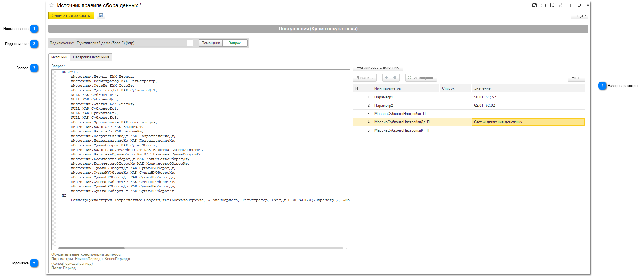Select МассивСубконтоНастройкиКт_П row
This screenshot has width=644, height=277.
pos(469,130)
